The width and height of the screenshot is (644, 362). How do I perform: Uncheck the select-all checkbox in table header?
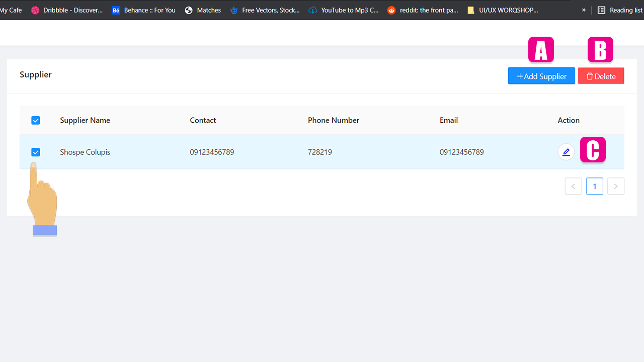[36, 120]
